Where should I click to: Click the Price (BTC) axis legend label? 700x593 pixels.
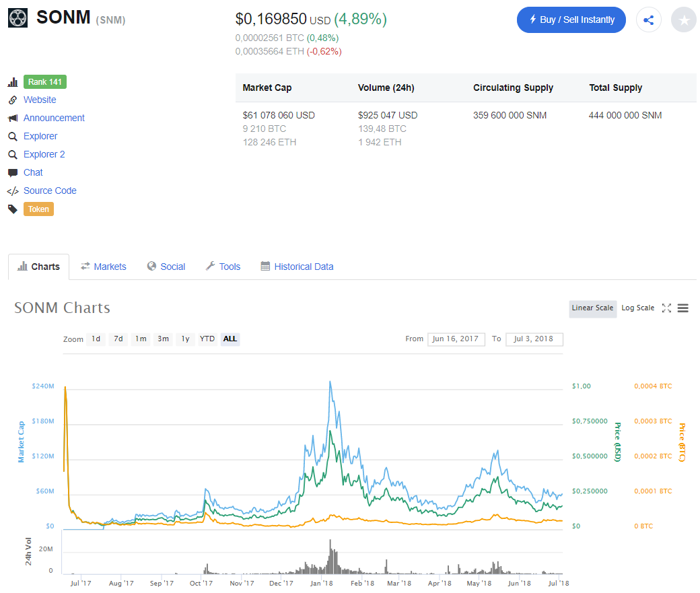682,442
